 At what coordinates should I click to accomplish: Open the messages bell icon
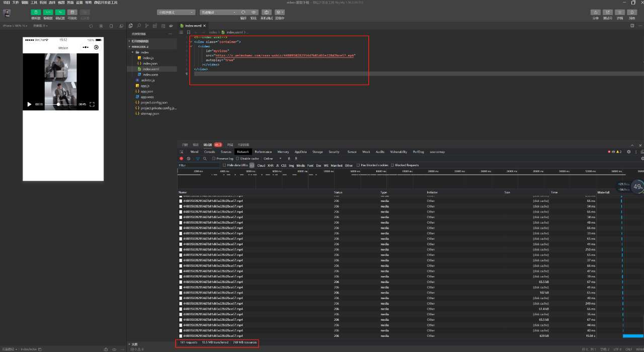632,12
